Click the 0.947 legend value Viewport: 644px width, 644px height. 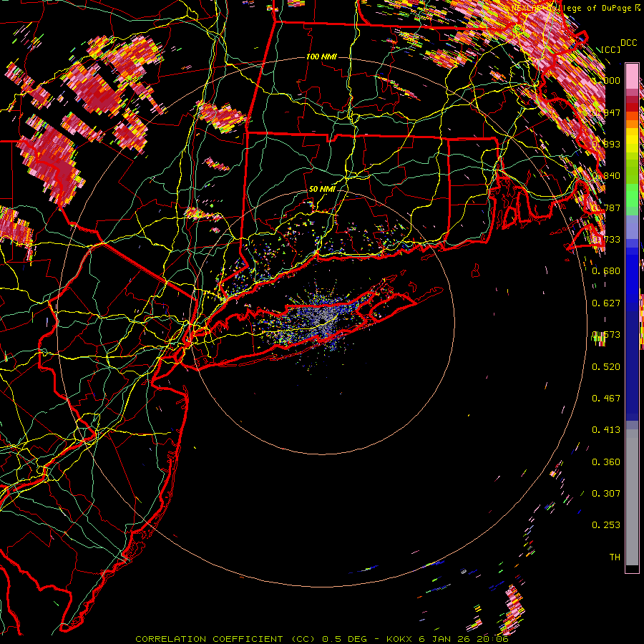[606, 112]
